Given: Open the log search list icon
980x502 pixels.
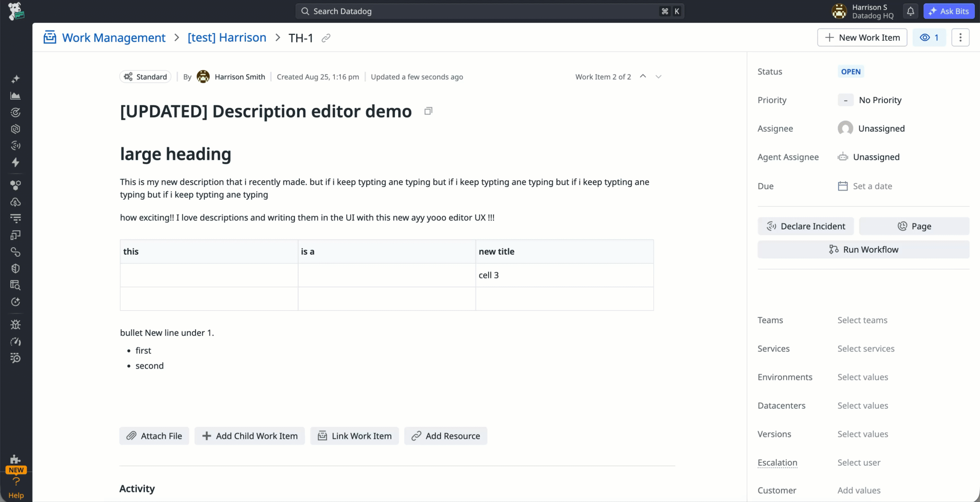Looking at the screenshot, I should [x=16, y=358].
